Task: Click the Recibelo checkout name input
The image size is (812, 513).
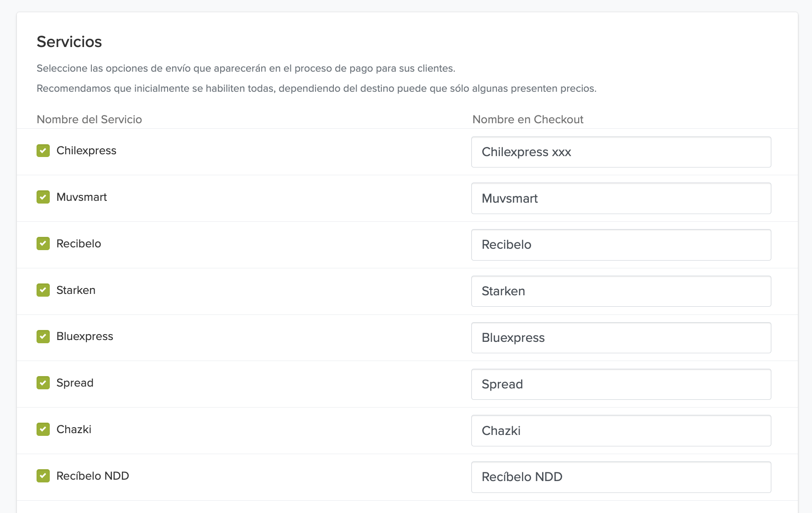Action: 621,245
